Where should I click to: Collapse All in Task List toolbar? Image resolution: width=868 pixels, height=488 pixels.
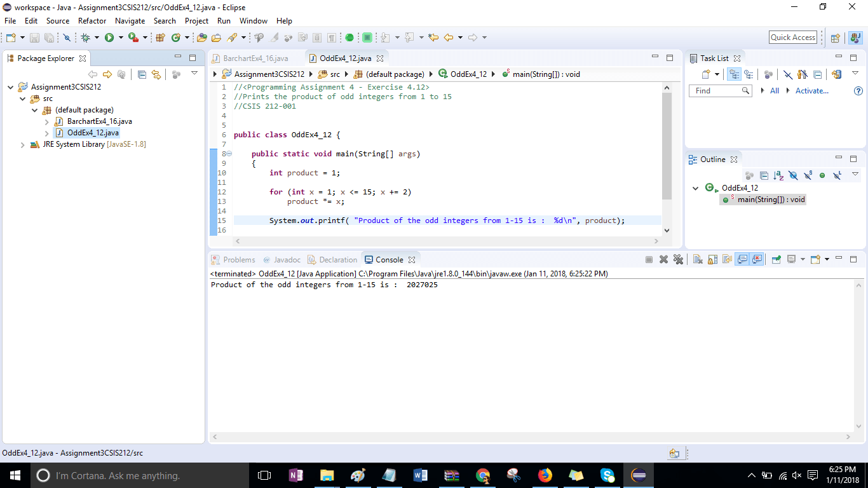(818, 74)
